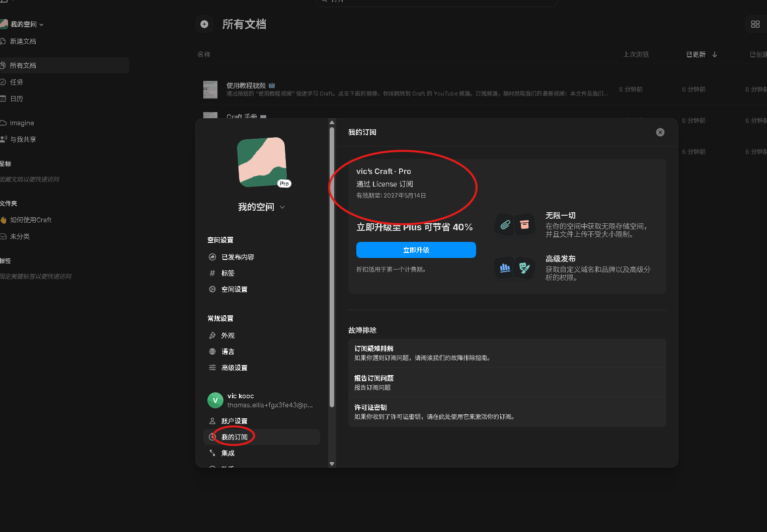Click the gear icon beside 空间设置
Image resolution: width=767 pixels, height=532 pixels.
[x=212, y=289]
